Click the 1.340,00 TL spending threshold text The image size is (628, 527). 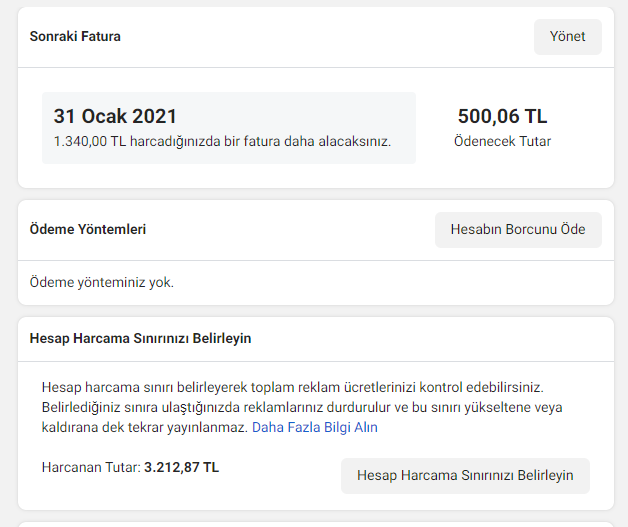coord(90,141)
